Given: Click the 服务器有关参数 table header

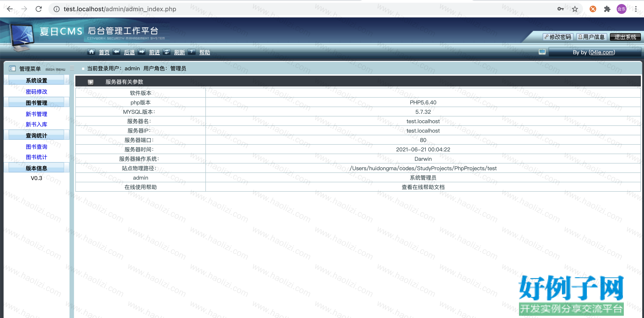Looking at the screenshot, I should pos(358,82).
